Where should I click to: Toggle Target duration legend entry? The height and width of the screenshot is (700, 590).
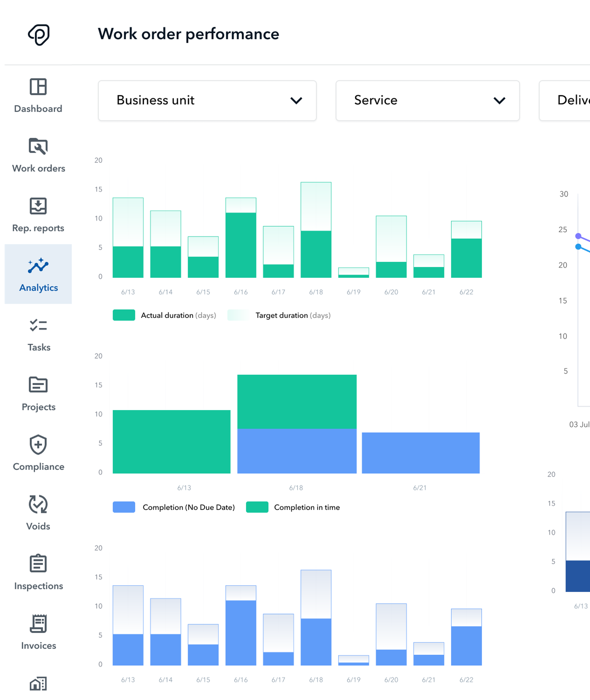point(238,315)
